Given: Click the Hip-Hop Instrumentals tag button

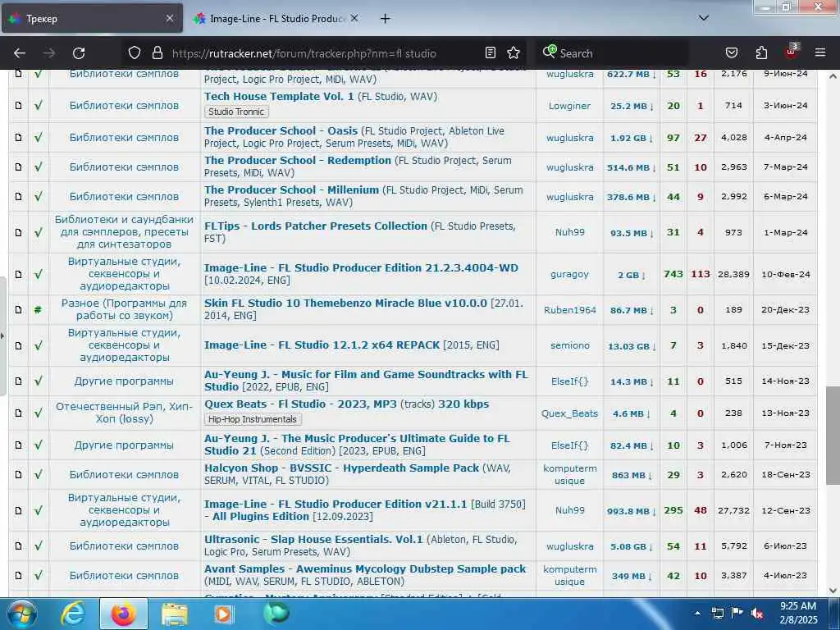Looking at the screenshot, I should [253, 419].
